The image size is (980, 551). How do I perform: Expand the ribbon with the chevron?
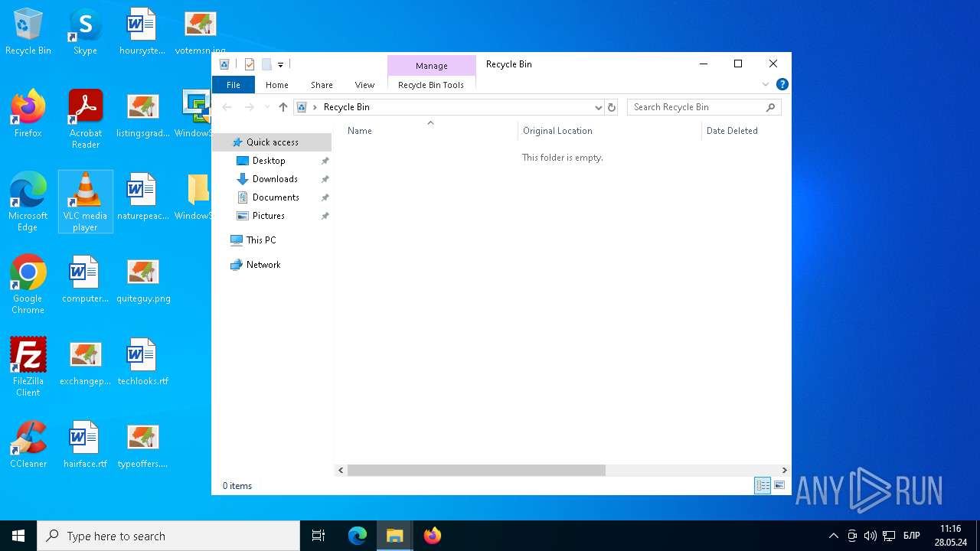tap(765, 84)
